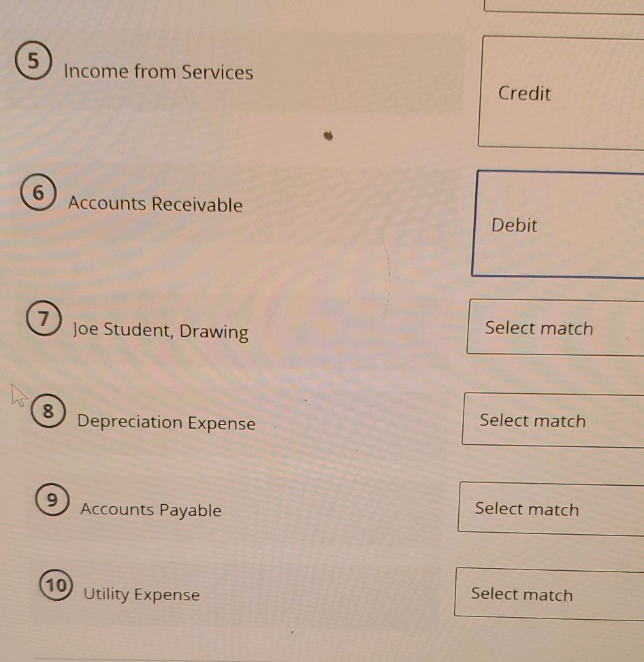
Task: Select the question item Accounts Receivable
Action: pyautogui.click(x=155, y=204)
